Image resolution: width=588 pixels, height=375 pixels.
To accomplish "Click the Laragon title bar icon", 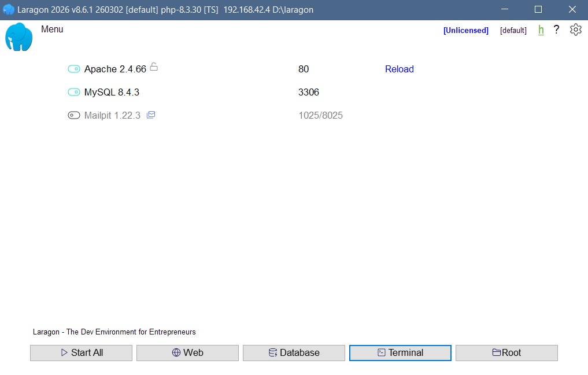I will [9, 9].
